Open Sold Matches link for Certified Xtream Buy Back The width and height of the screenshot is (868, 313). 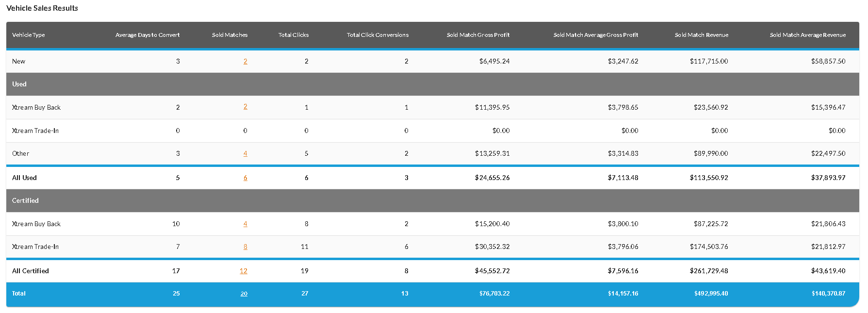point(246,224)
